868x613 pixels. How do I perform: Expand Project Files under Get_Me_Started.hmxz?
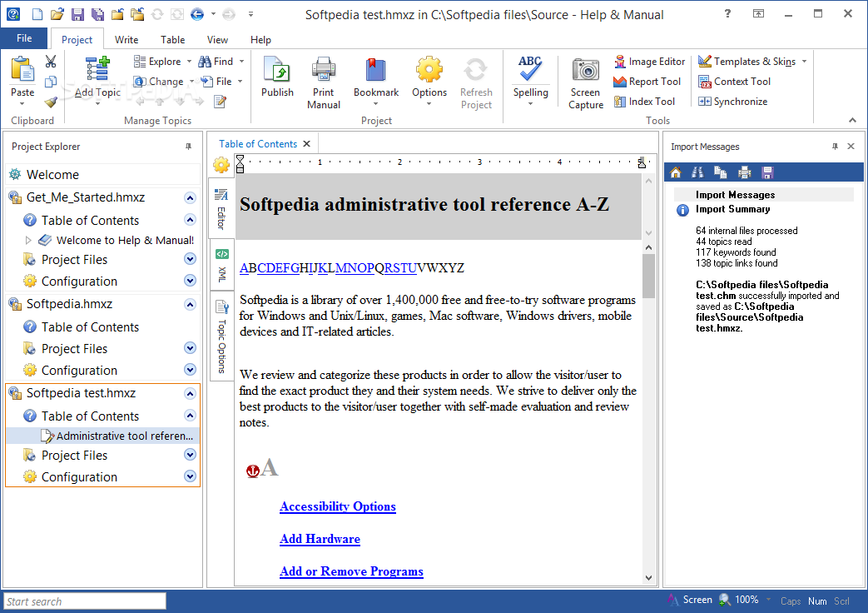[190, 259]
